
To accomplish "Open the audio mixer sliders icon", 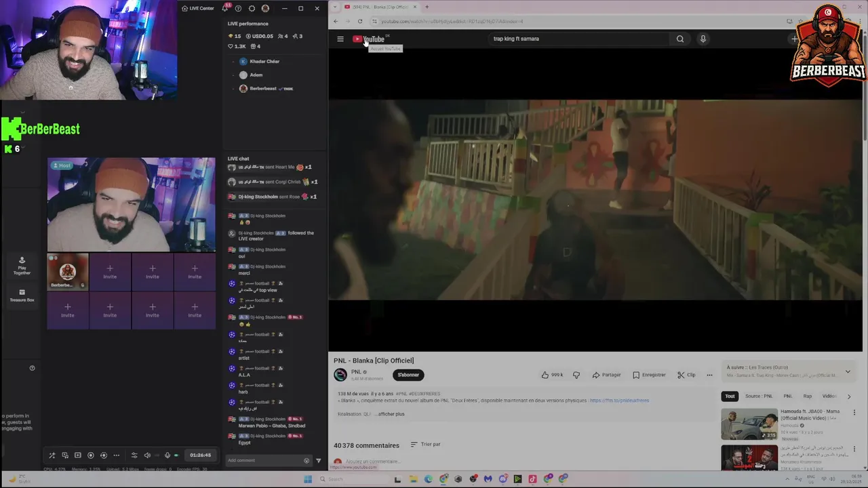I will (x=134, y=455).
